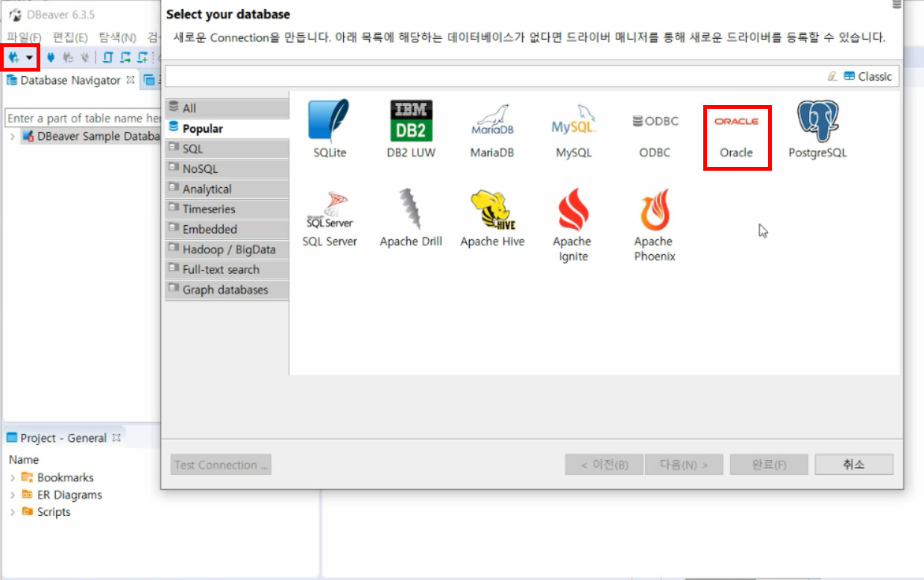
Task: Close the Project - General tab
Action: tap(116, 438)
